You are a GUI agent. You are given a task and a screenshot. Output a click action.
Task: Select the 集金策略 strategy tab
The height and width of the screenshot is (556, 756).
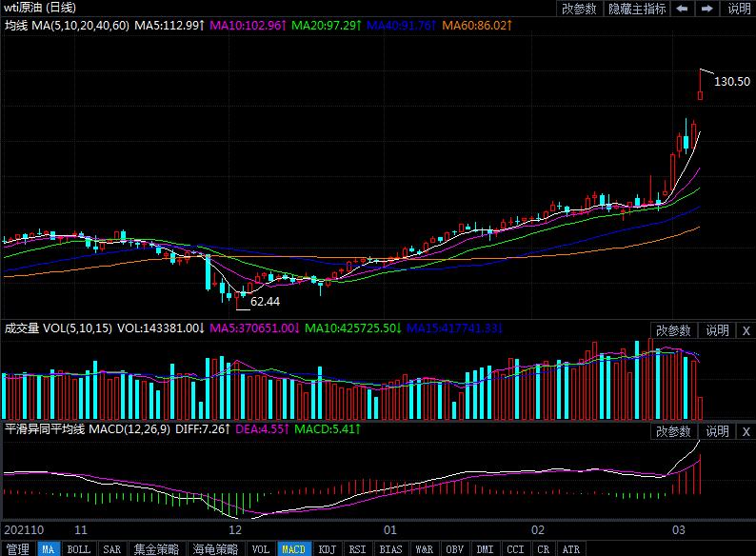[x=156, y=549]
